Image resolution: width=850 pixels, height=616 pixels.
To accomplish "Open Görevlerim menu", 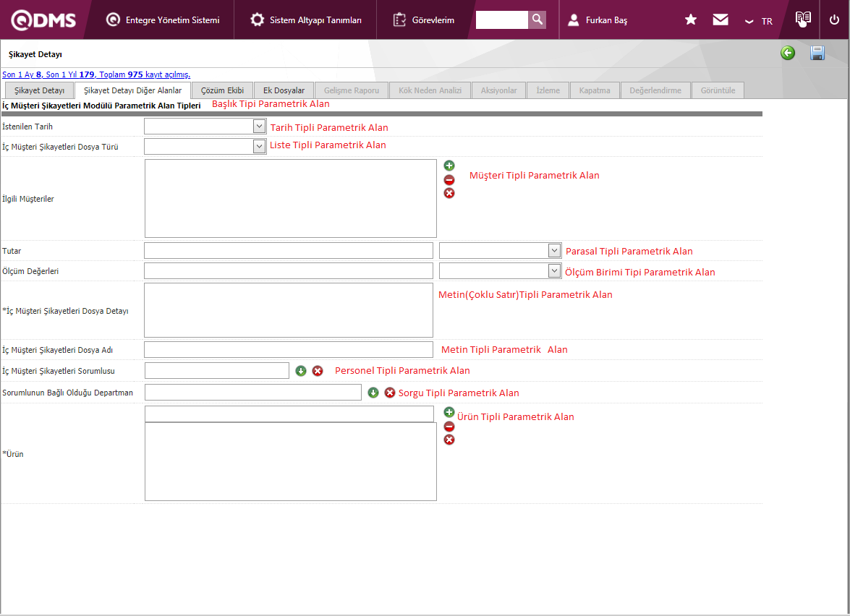I will click(x=423, y=20).
